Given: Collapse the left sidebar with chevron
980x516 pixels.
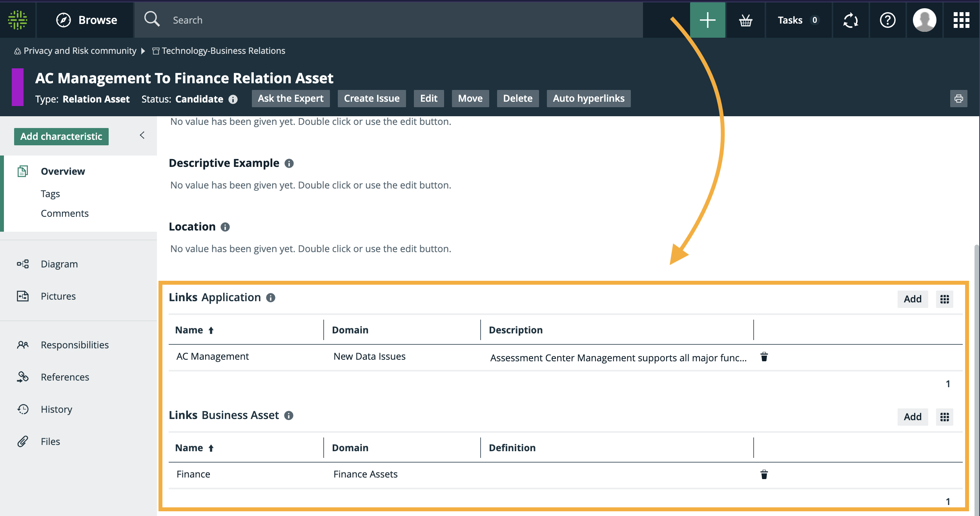Looking at the screenshot, I should point(142,135).
